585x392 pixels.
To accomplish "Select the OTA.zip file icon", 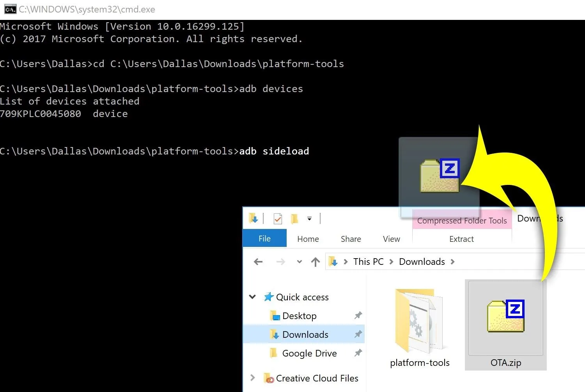I will pos(506,316).
